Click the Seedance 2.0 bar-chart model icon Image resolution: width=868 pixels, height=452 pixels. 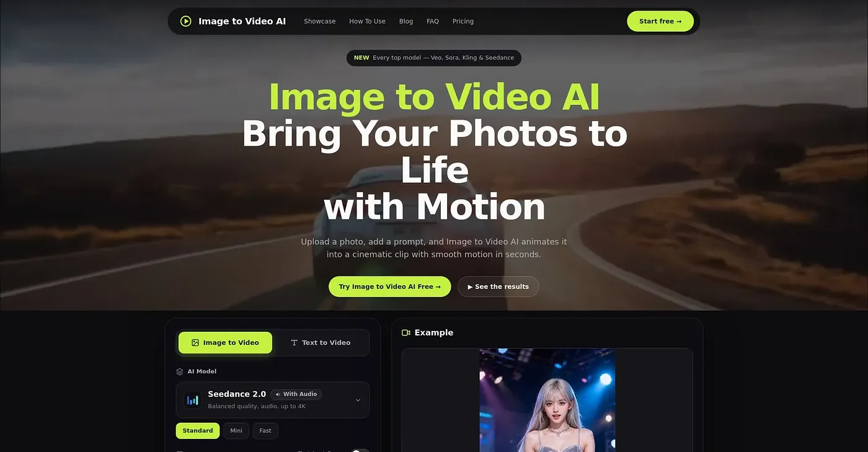point(192,400)
